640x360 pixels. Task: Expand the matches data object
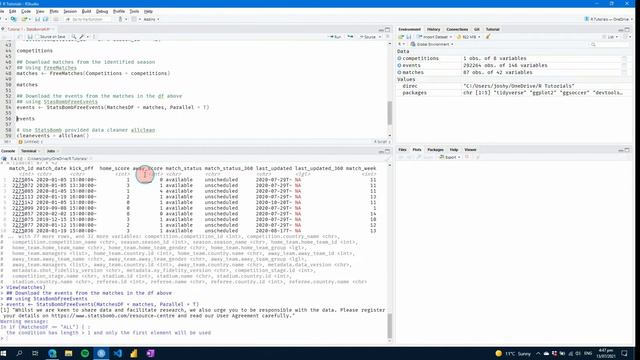pos(399,72)
